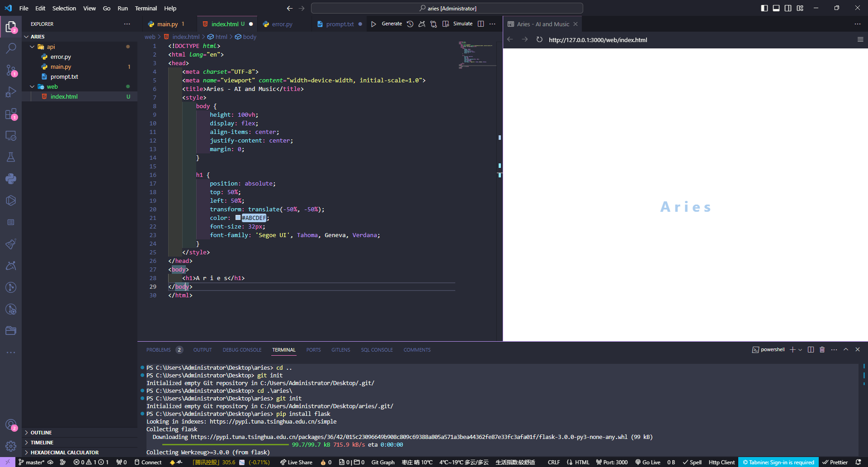The width and height of the screenshot is (868, 467).
Task: Open the Source Control view
Action: coord(11,70)
